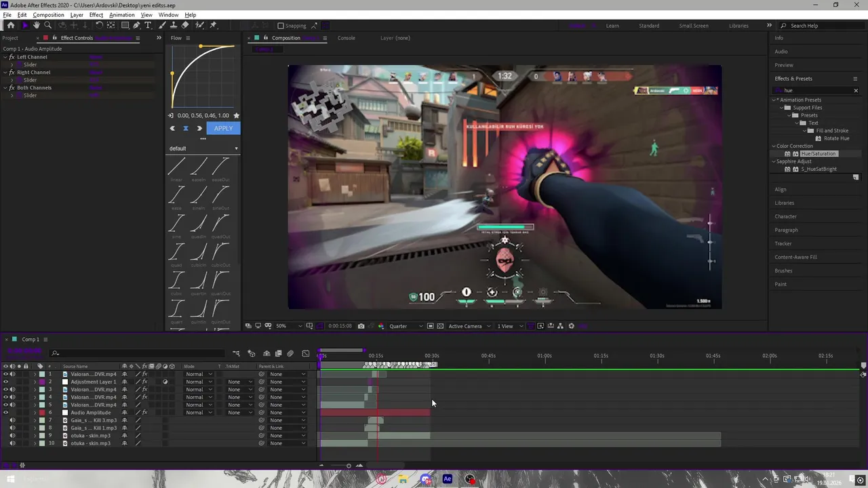The image size is (868, 488).
Task: Click the Reset Exposure icon in viewer
Action: pyautogui.click(x=571, y=326)
